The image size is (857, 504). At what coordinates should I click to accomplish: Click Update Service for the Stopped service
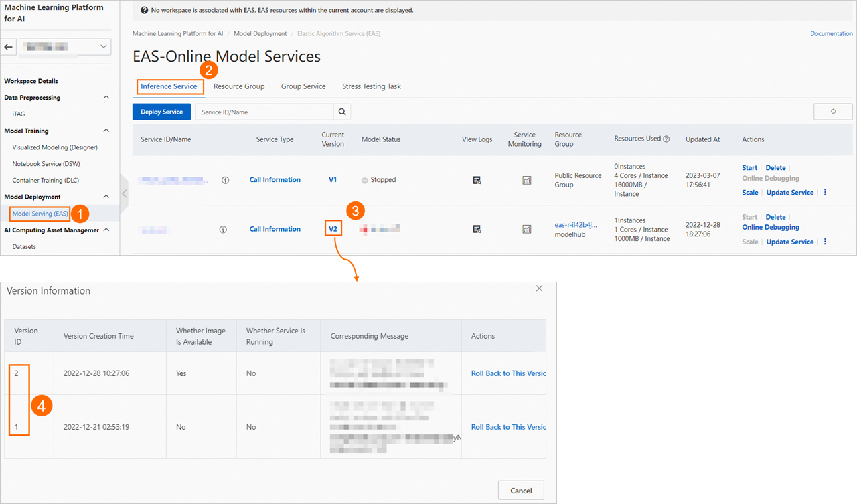[790, 193]
